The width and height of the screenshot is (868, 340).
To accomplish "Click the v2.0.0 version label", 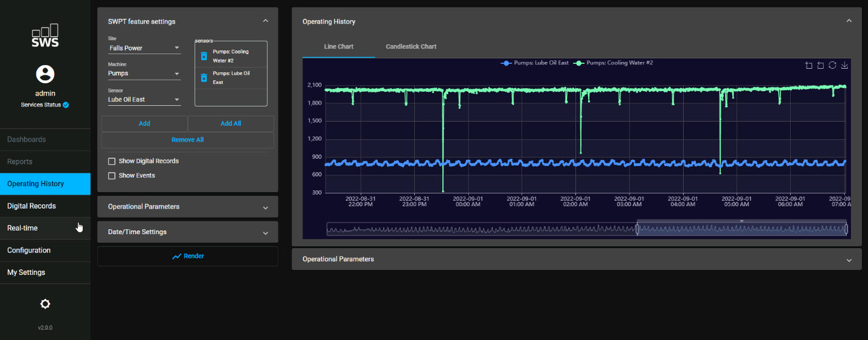I will click(x=45, y=328).
